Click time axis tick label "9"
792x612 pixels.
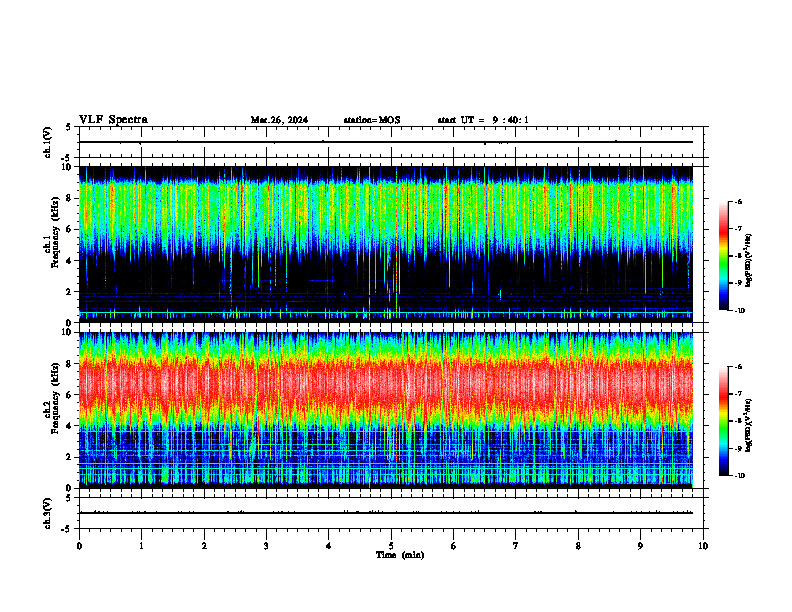[x=640, y=546]
